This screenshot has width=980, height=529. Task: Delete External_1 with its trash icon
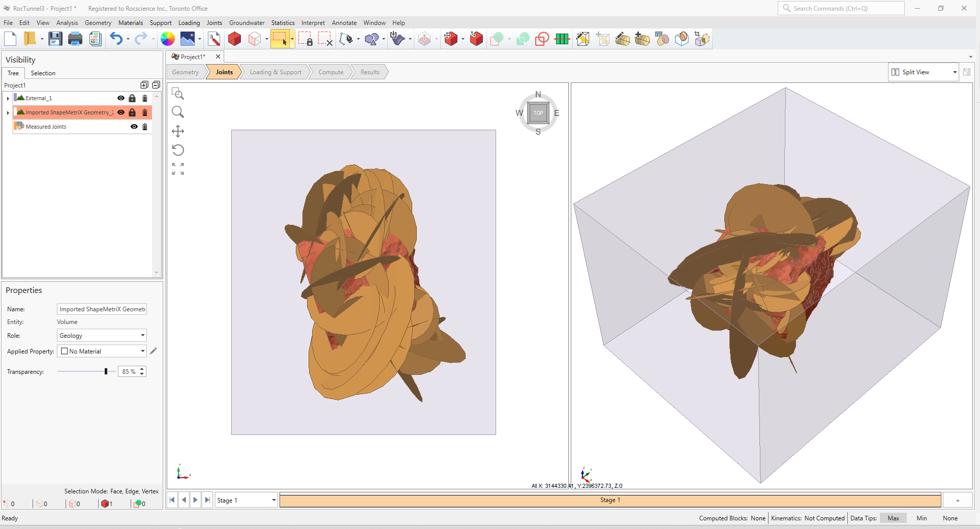(145, 98)
